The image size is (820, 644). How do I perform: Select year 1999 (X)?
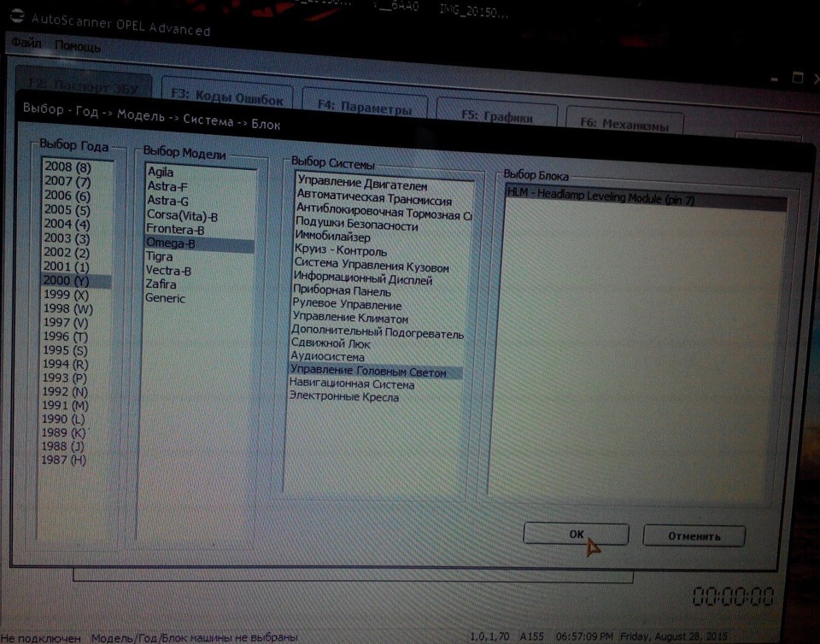(66, 295)
